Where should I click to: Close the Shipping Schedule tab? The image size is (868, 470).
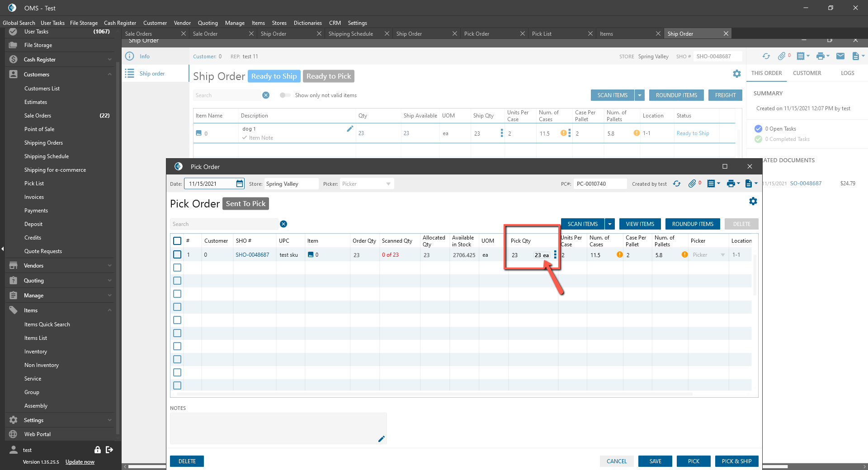(387, 33)
